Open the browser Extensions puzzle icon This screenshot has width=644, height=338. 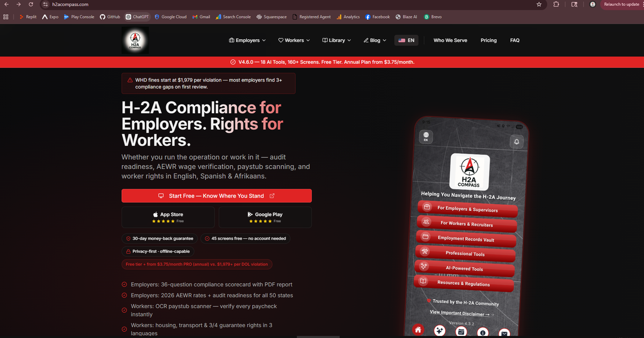pyautogui.click(x=556, y=4)
